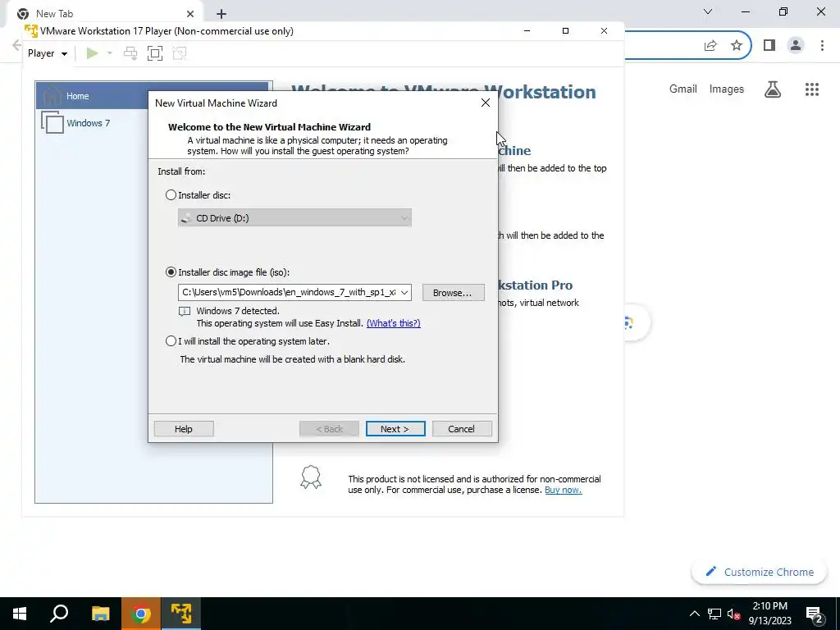Click the wizard Help button
The height and width of the screenshot is (630, 840).
point(184,428)
